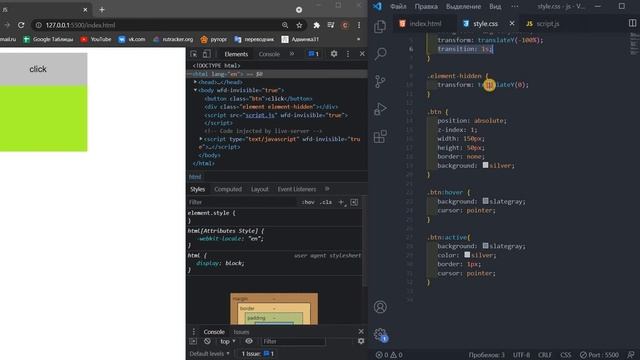The image size is (640, 360).
Task: Open Issues drawer tab
Action: [241, 331]
